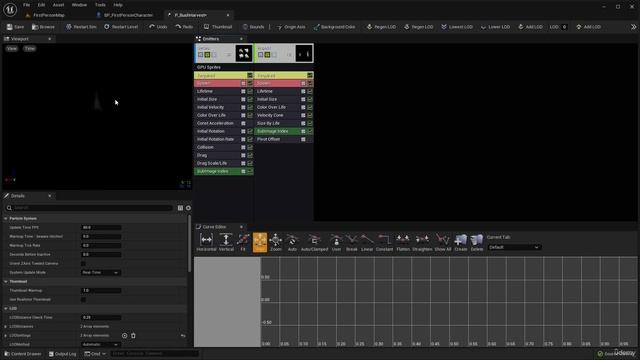Select Horizontal fit in Curve Editor

tap(207, 242)
